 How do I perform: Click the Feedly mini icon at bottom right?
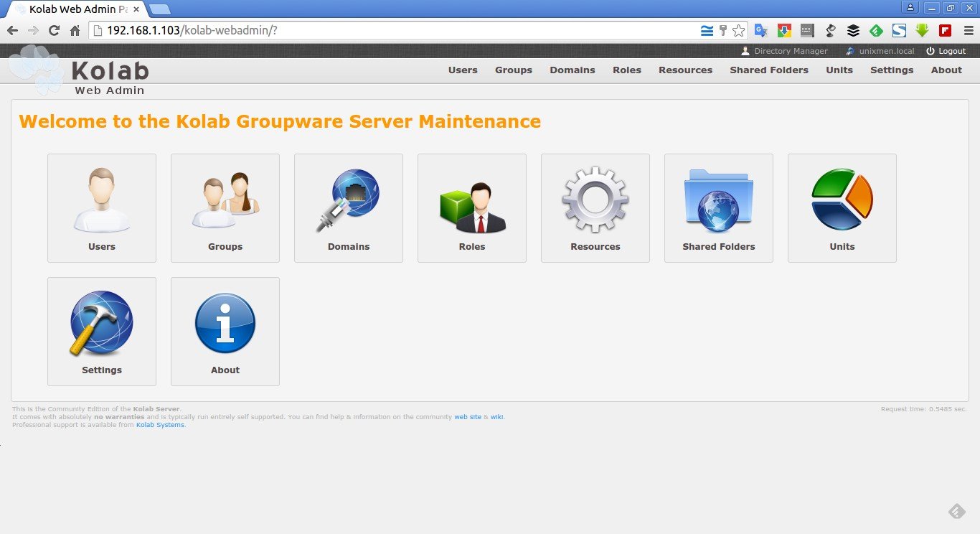pyautogui.click(x=957, y=511)
